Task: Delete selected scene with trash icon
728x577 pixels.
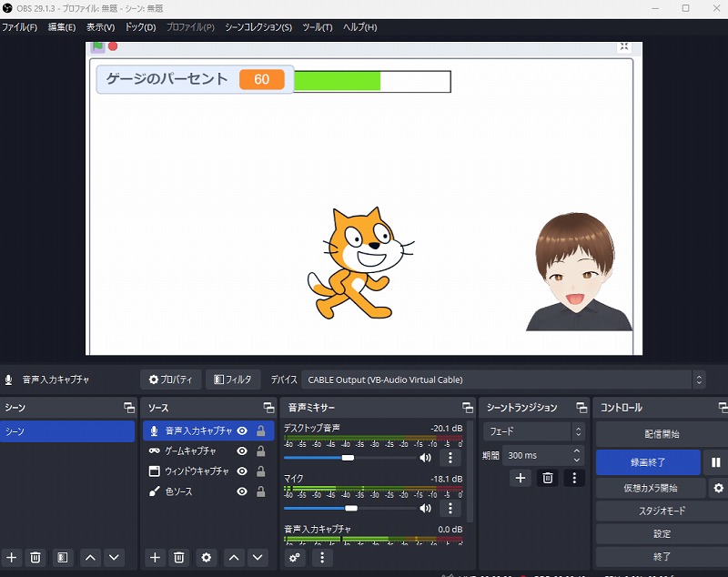Action: [35, 557]
